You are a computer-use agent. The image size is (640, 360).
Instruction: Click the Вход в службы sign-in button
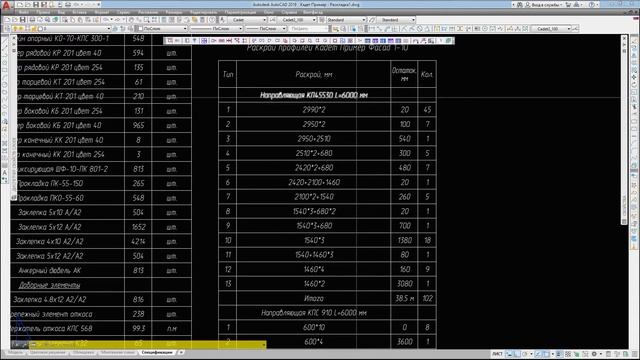(543, 4)
